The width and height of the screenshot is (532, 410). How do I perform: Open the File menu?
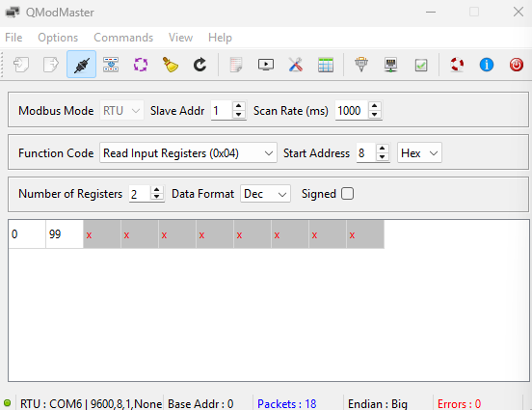point(13,38)
